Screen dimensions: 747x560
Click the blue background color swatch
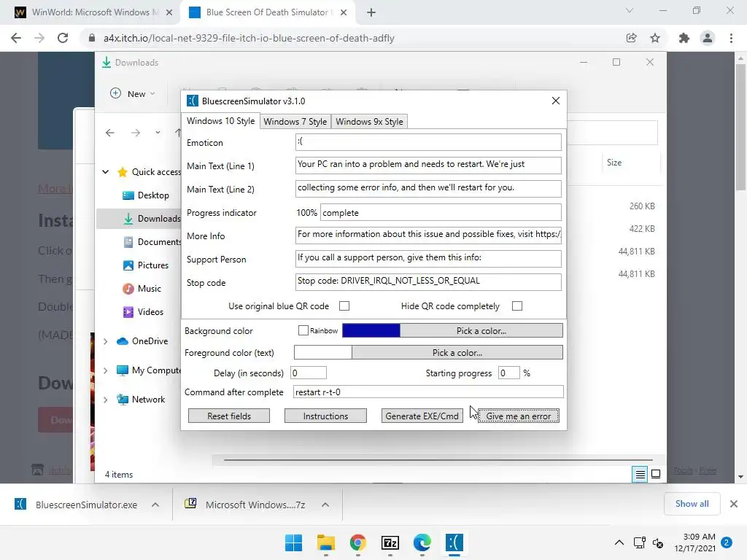point(371,330)
